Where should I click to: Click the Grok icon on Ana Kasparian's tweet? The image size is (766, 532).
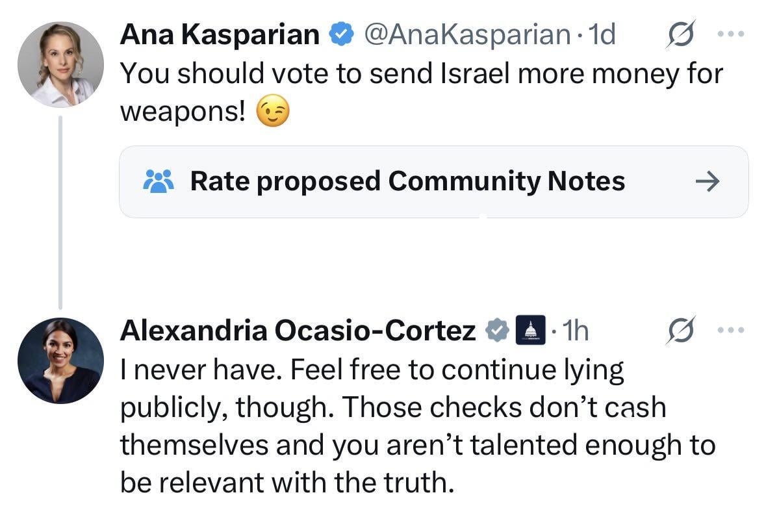(682, 34)
